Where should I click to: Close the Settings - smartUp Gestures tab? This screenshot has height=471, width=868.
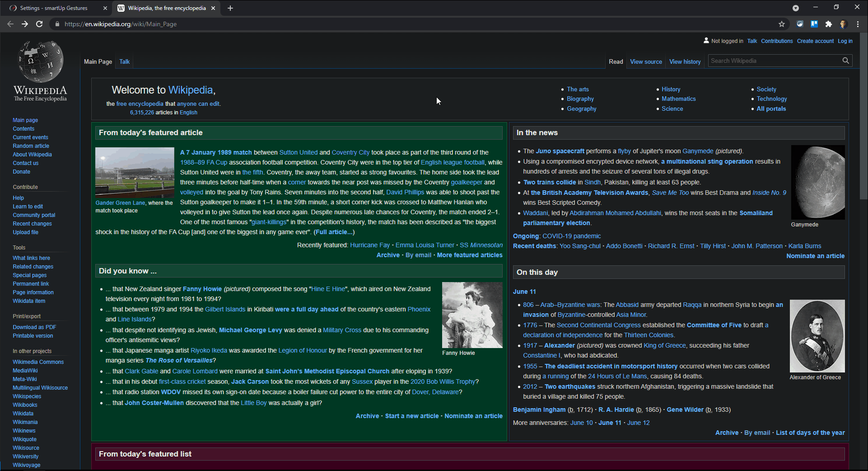pyautogui.click(x=105, y=8)
